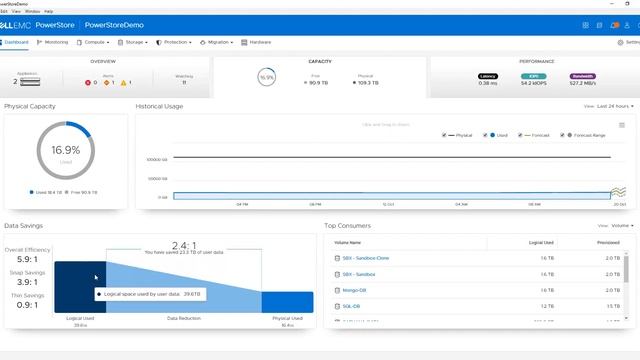Click the 16.9% physical capacity donut

(66, 150)
